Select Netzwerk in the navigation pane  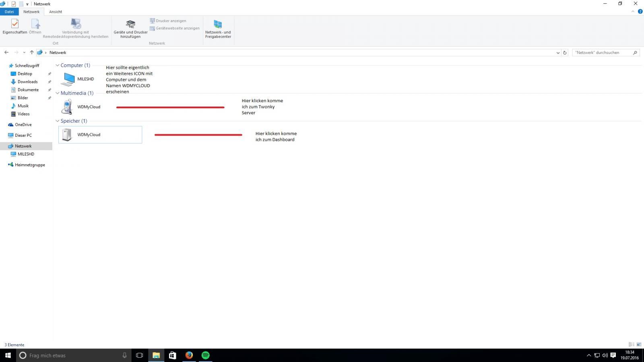click(23, 146)
